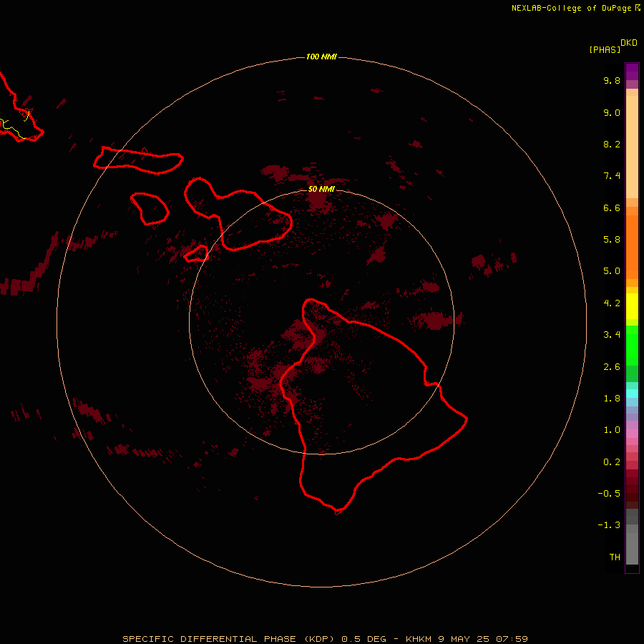Click the -1.3 colorbar value label
Viewport: 644px width, 644px height.
click(x=609, y=525)
